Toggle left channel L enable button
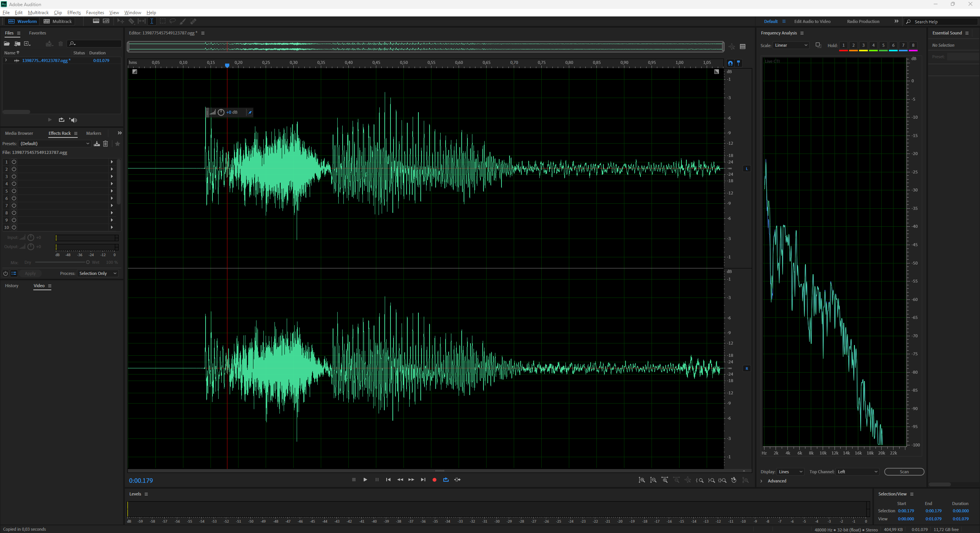This screenshot has width=980, height=533. (x=746, y=168)
